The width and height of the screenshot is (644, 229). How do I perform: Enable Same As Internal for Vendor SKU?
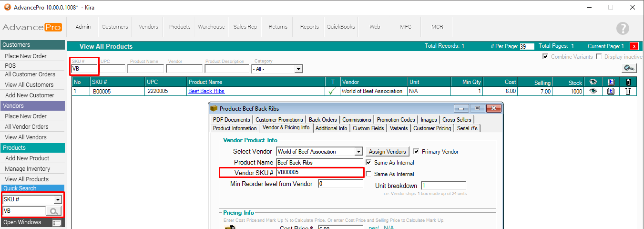click(368, 174)
